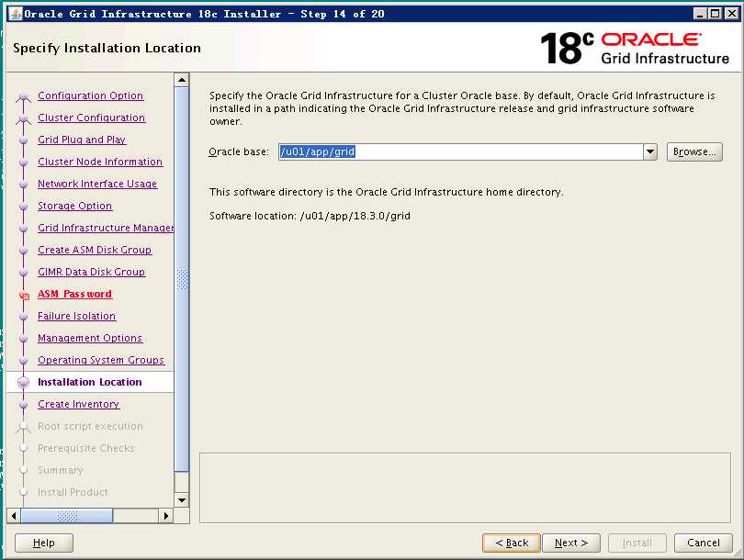This screenshot has width=744, height=560.
Task: Click the Help button
Action: click(x=44, y=543)
